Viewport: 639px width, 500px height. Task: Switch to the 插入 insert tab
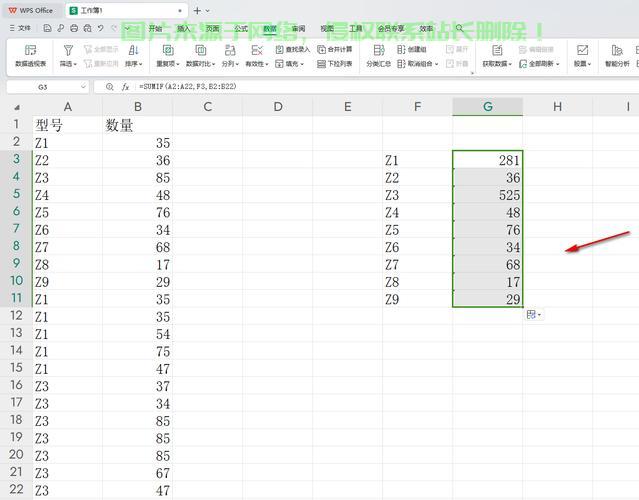tap(184, 28)
